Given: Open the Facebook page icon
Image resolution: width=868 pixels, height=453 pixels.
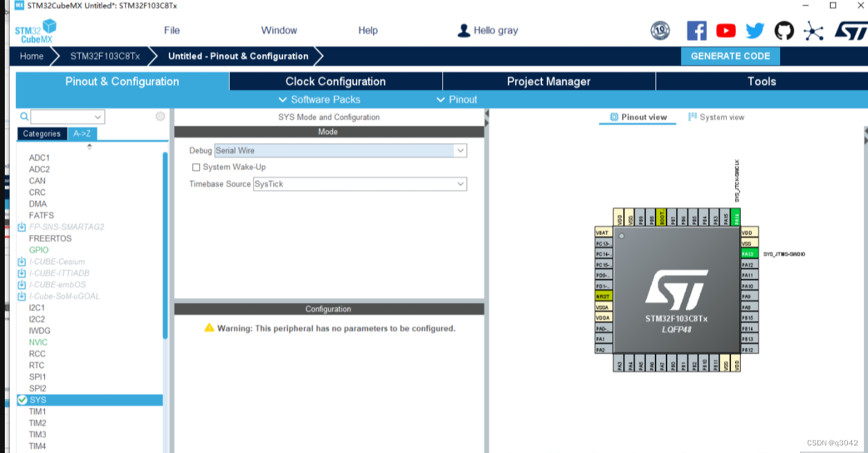Looking at the screenshot, I should pos(696,30).
